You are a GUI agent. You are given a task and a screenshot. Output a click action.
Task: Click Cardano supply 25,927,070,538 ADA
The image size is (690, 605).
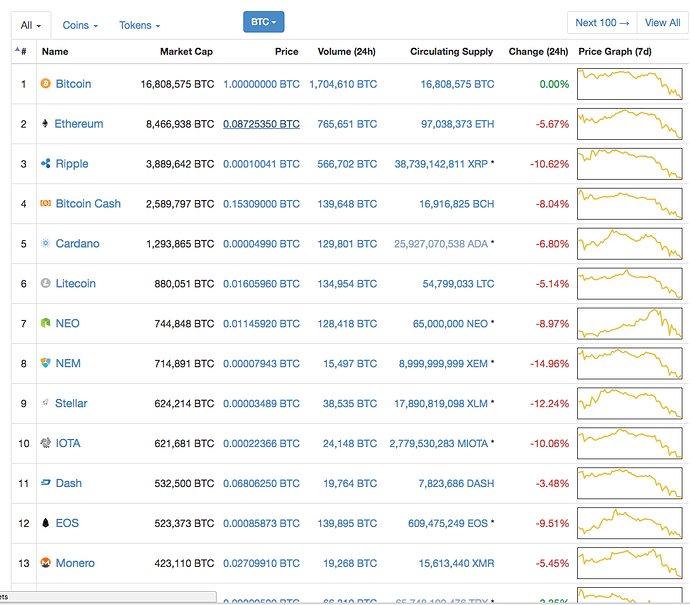441,244
